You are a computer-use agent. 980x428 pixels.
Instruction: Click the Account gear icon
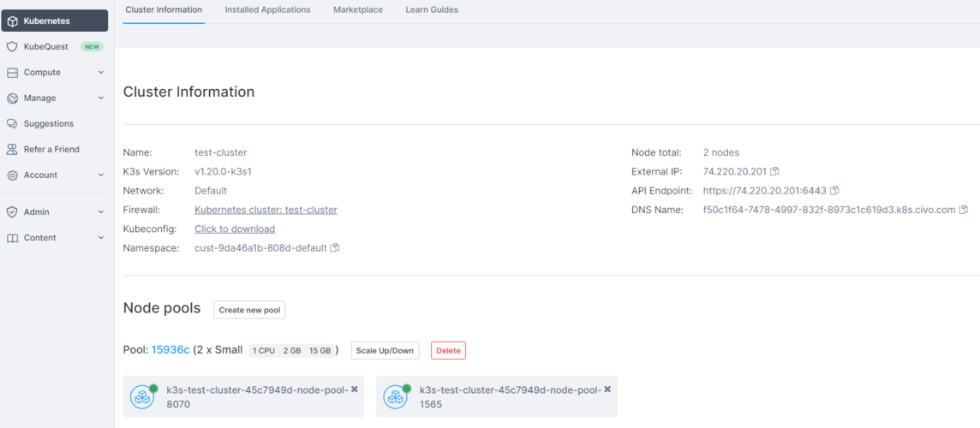click(x=13, y=175)
